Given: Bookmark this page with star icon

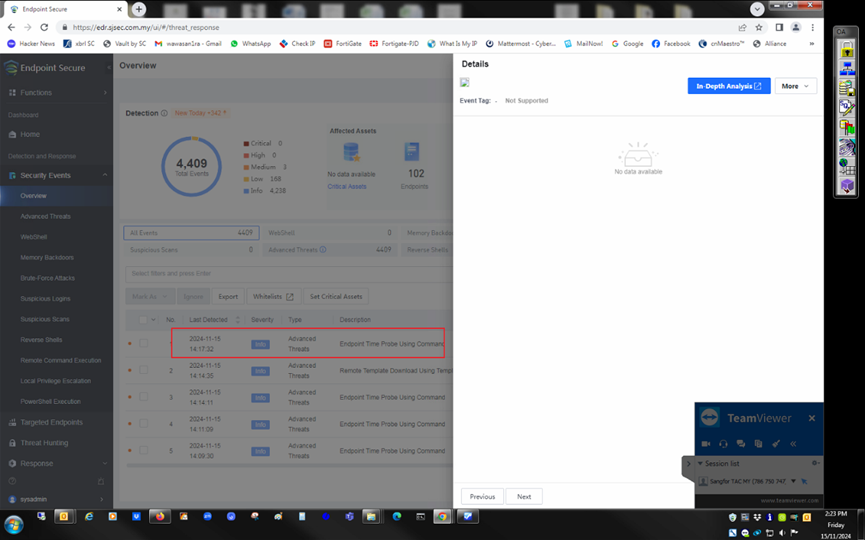Looking at the screenshot, I should 759,28.
